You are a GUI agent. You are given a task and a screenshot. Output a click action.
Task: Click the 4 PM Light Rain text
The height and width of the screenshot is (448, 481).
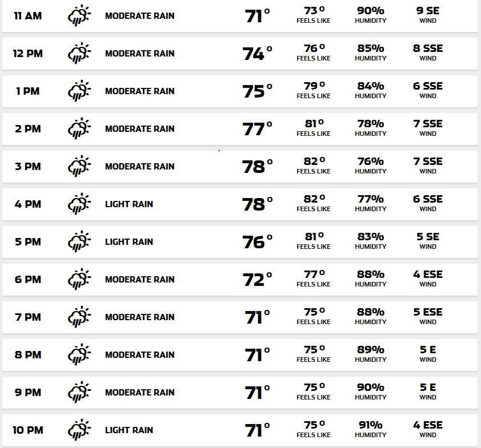click(x=129, y=204)
